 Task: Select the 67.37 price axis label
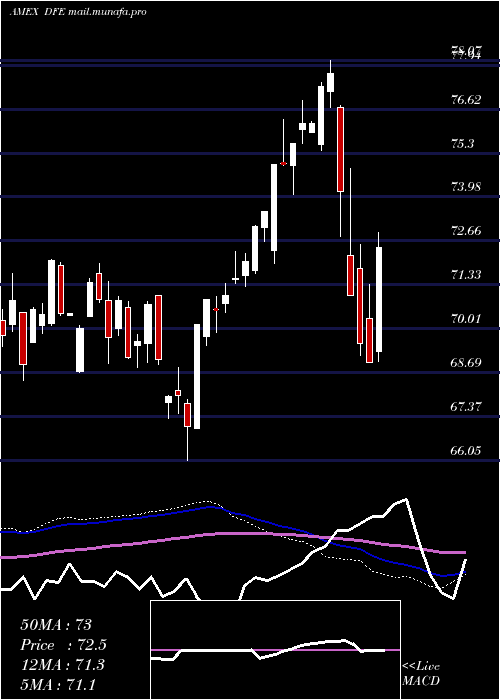click(x=466, y=407)
